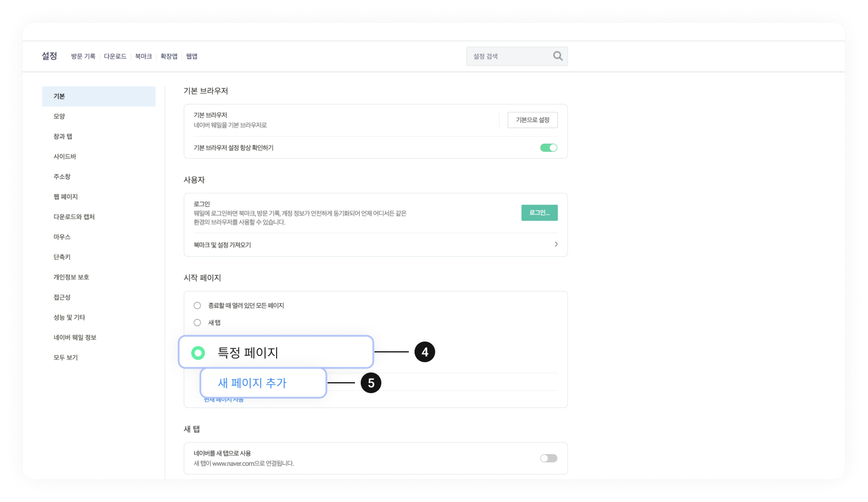868x502 pixels.
Task: Click the 현재 페이지 사용 link
Action: coord(224,399)
